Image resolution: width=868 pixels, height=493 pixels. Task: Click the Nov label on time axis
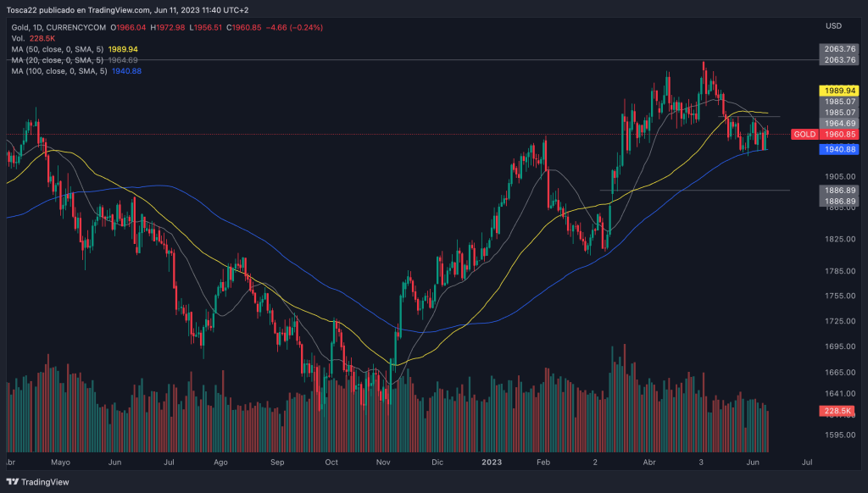coord(383,463)
